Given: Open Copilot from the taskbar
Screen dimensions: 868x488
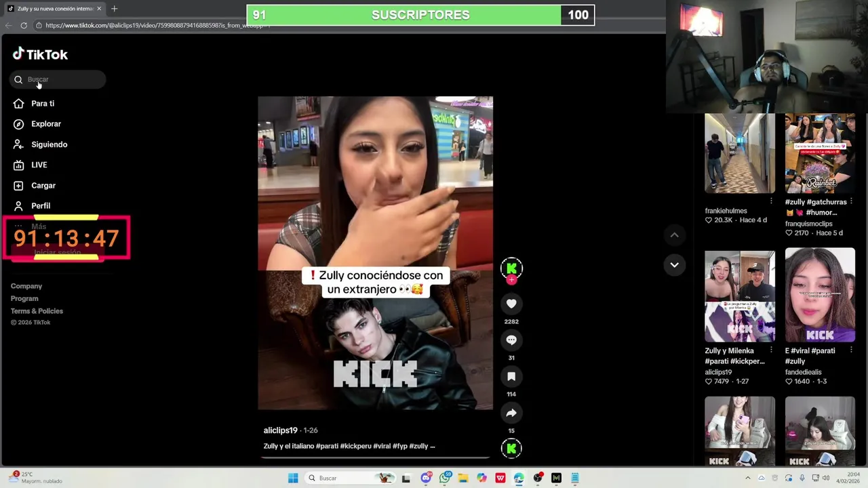Looking at the screenshot, I should point(481,478).
